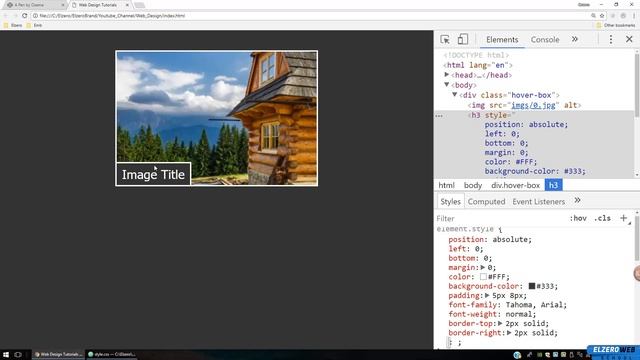Reload the page

[24, 16]
